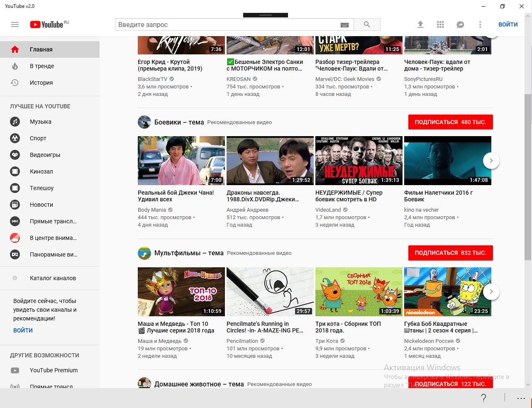The height and width of the screenshot is (408, 532).
Task: Open the bottom bar ellipsis menu
Action: click(521, 398)
